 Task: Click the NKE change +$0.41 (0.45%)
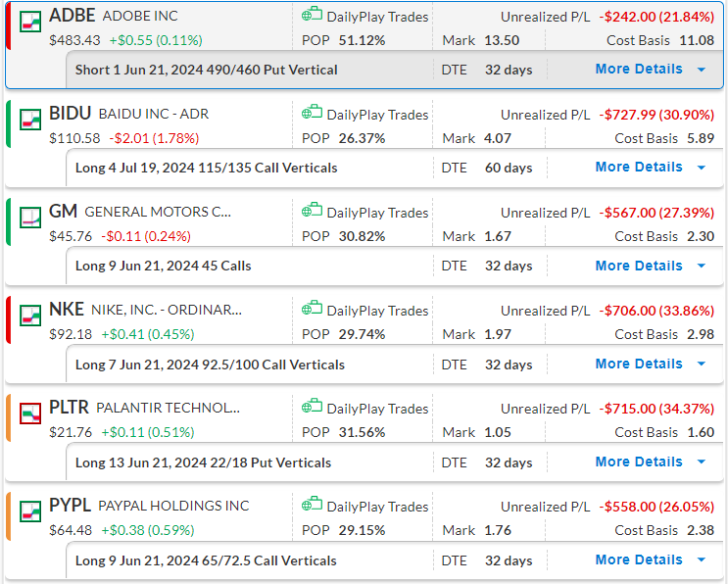point(148,334)
